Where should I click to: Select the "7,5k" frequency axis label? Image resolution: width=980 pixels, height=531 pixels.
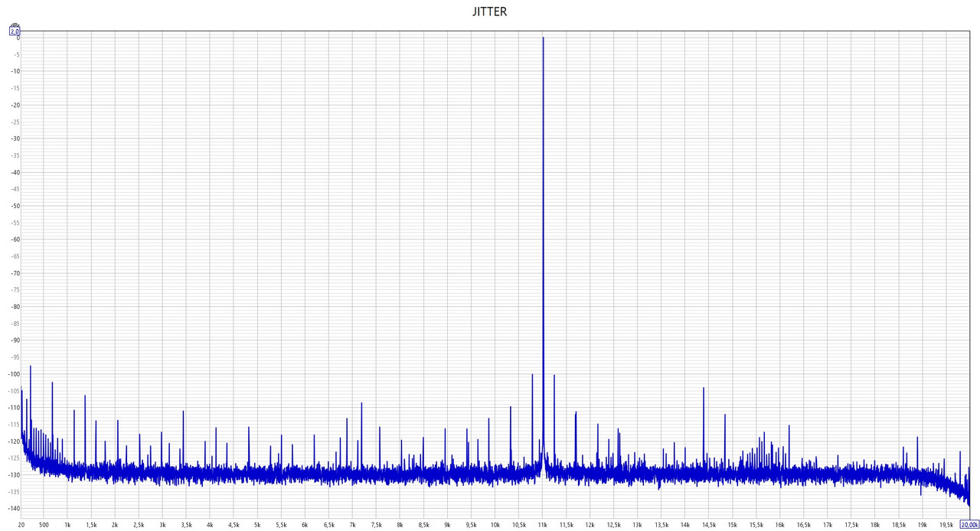(376, 525)
